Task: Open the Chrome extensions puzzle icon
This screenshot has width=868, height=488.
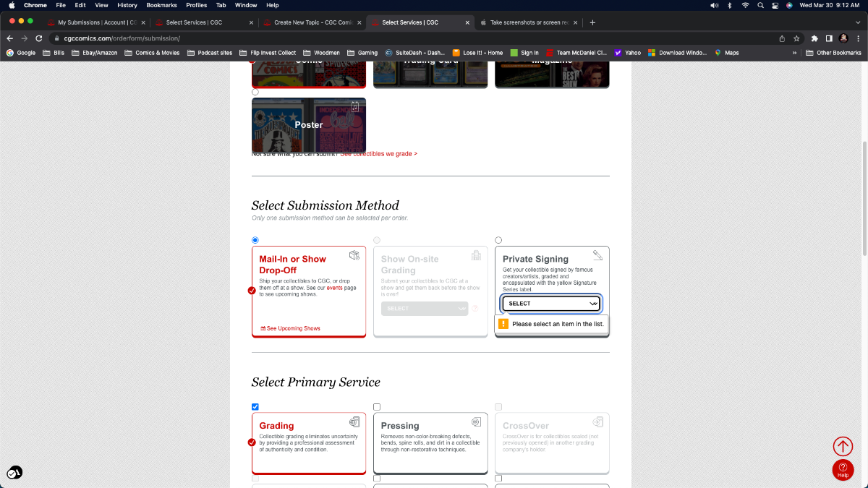Action: click(814, 38)
